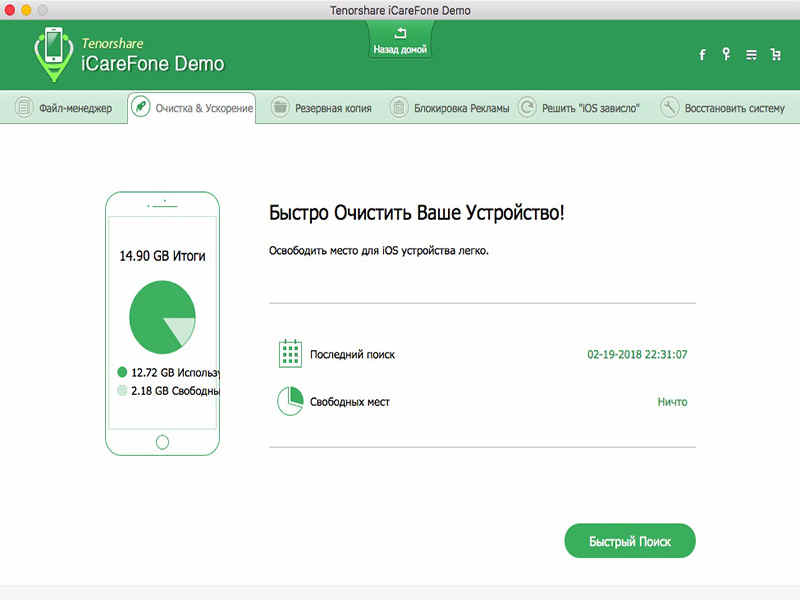Viewport: 800px width, 600px height.
Task: Click the backup folder icon
Action: (x=280, y=108)
